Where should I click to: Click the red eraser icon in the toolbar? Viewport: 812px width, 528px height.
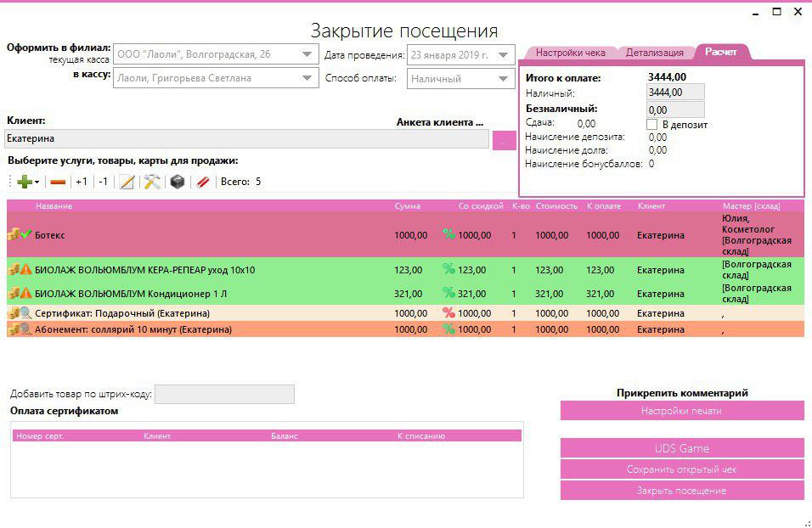pos(201,181)
